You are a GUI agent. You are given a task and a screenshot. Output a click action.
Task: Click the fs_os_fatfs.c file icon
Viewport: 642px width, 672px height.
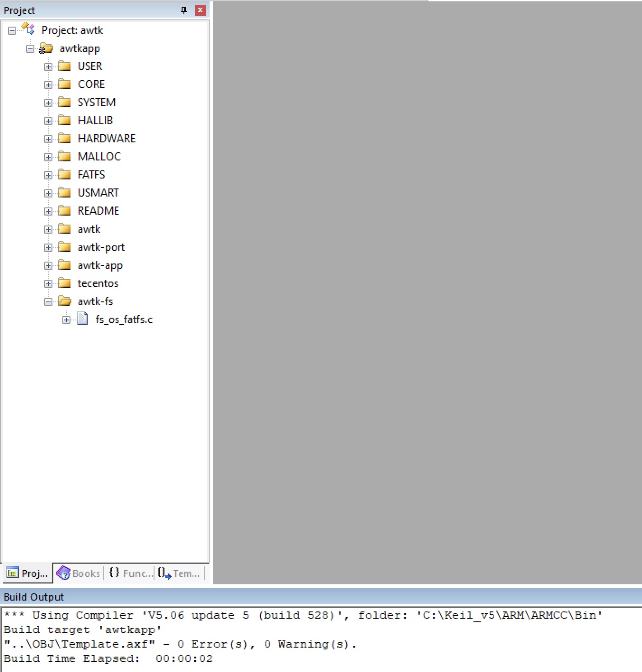[82, 319]
